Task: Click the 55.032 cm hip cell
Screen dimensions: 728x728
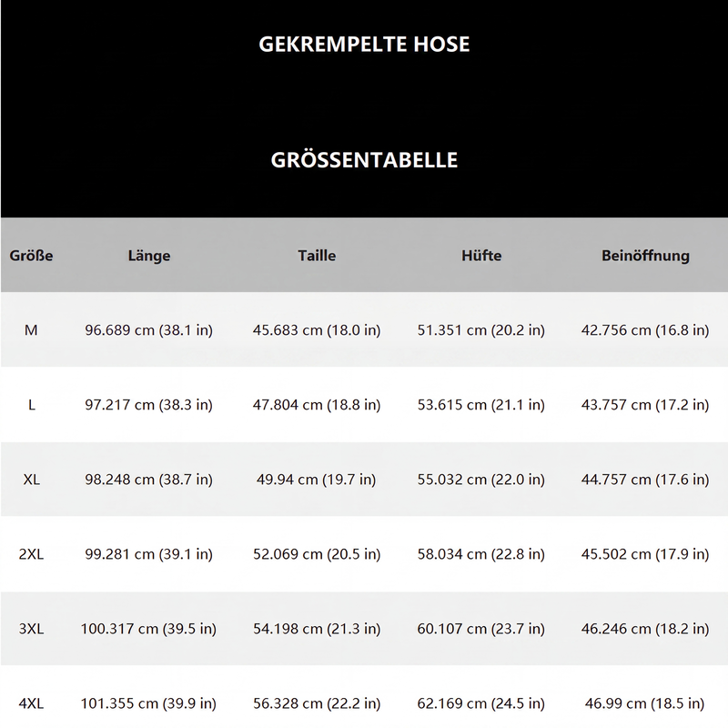Action: (x=481, y=480)
